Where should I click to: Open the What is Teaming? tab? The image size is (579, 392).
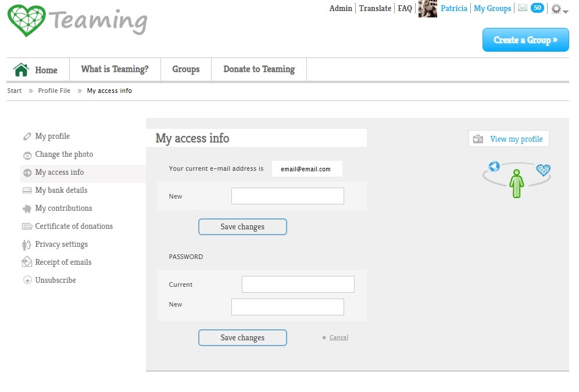point(115,69)
